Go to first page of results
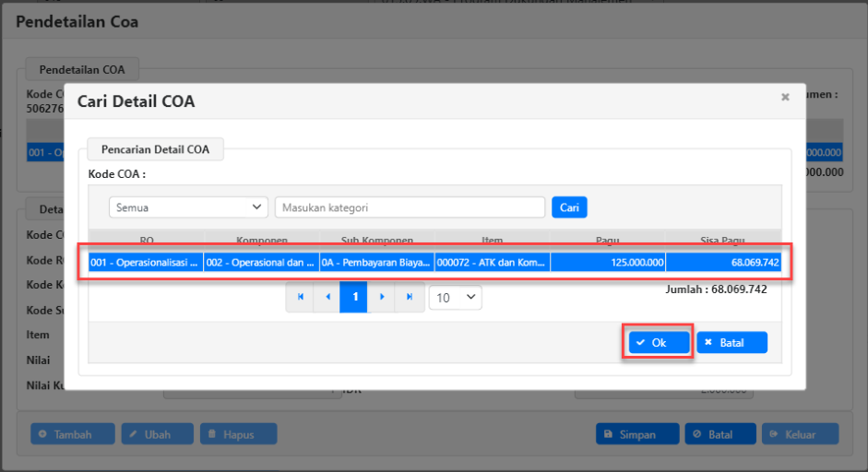This screenshot has width=868, height=472. point(300,297)
